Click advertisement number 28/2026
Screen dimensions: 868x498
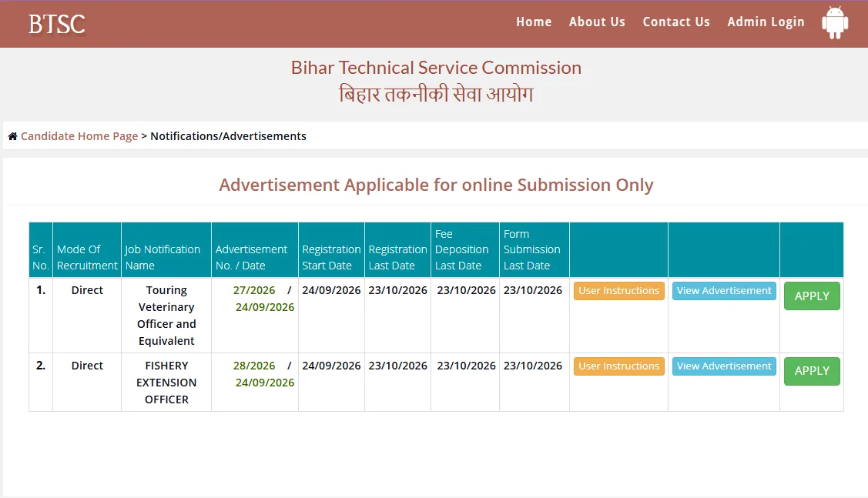point(254,366)
